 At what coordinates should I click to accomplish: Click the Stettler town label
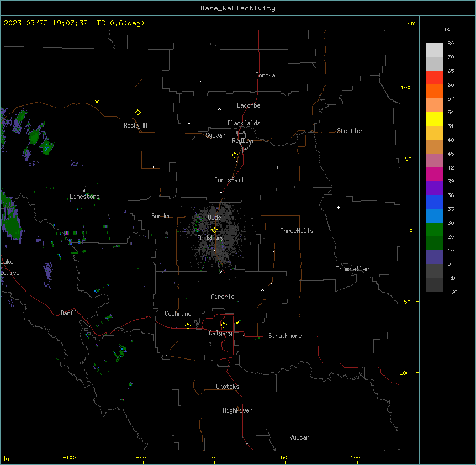[x=350, y=131]
